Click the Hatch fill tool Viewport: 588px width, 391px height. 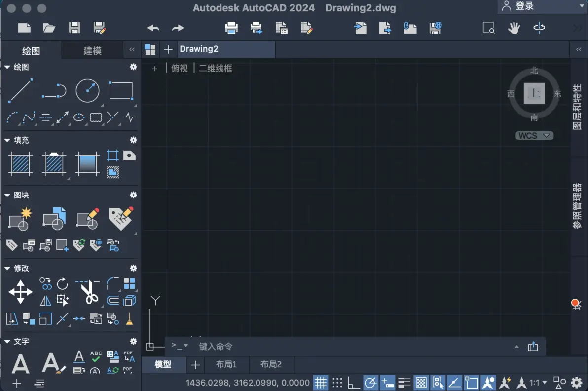[20, 164]
